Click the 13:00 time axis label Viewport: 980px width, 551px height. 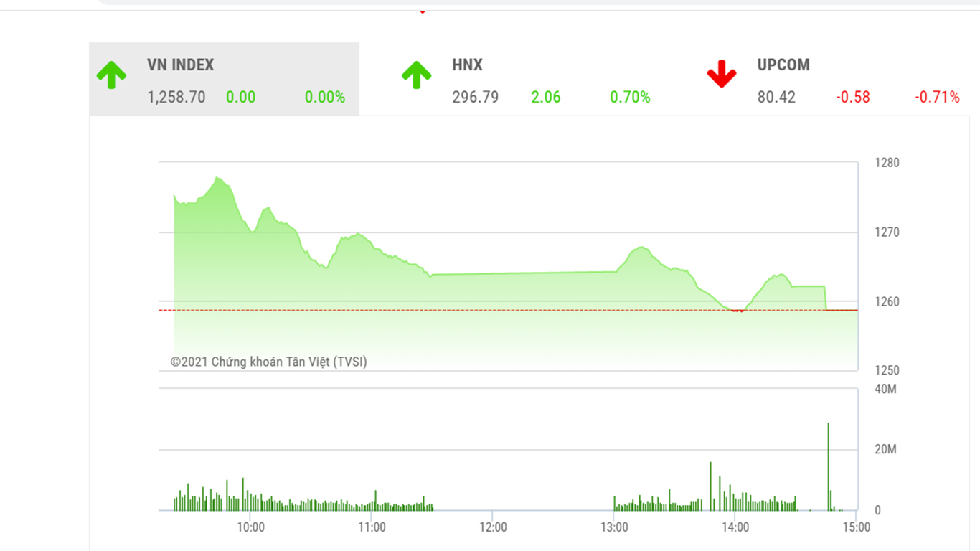614,527
